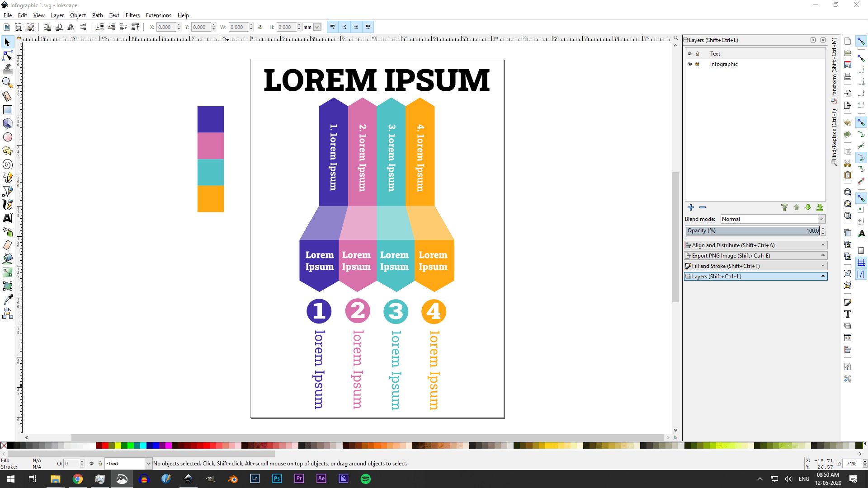This screenshot has height=488, width=868.
Task: Open the Path menu
Action: pyautogui.click(x=97, y=15)
